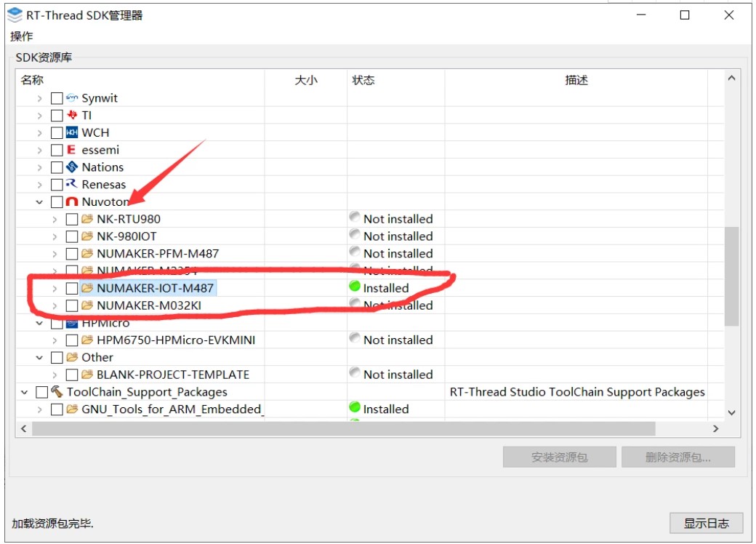Select the Nations vendor row label

[102, 167]
